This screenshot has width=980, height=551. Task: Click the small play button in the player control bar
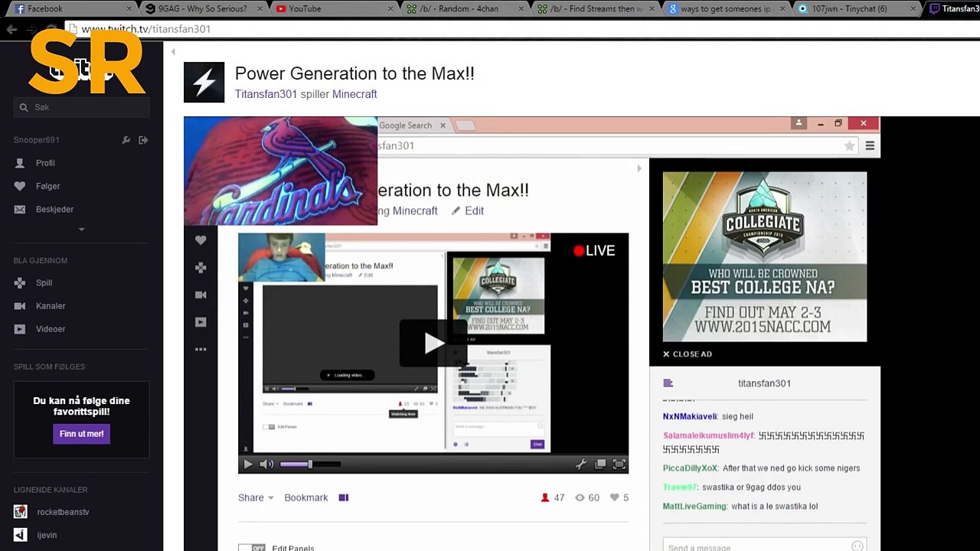[248, 464]
